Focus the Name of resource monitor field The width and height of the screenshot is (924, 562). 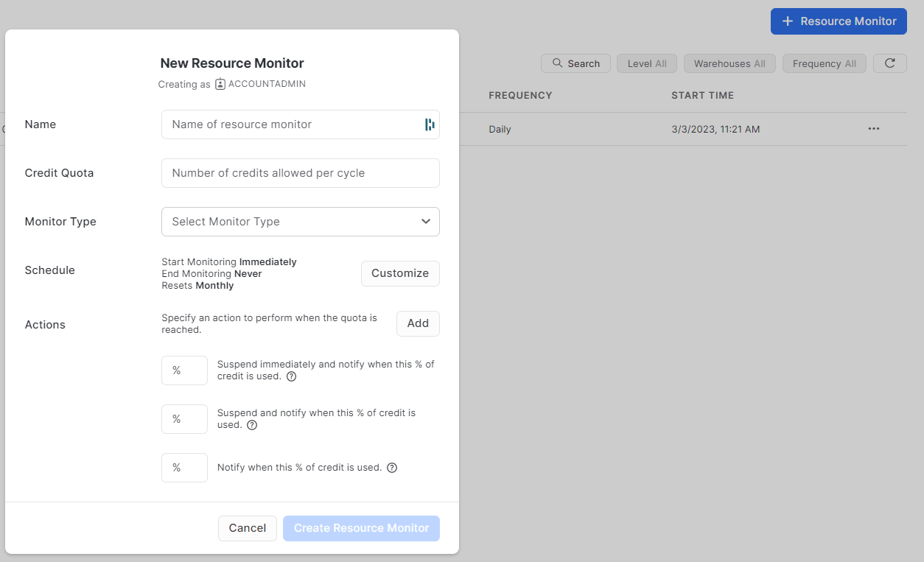(x=291, y=124)
